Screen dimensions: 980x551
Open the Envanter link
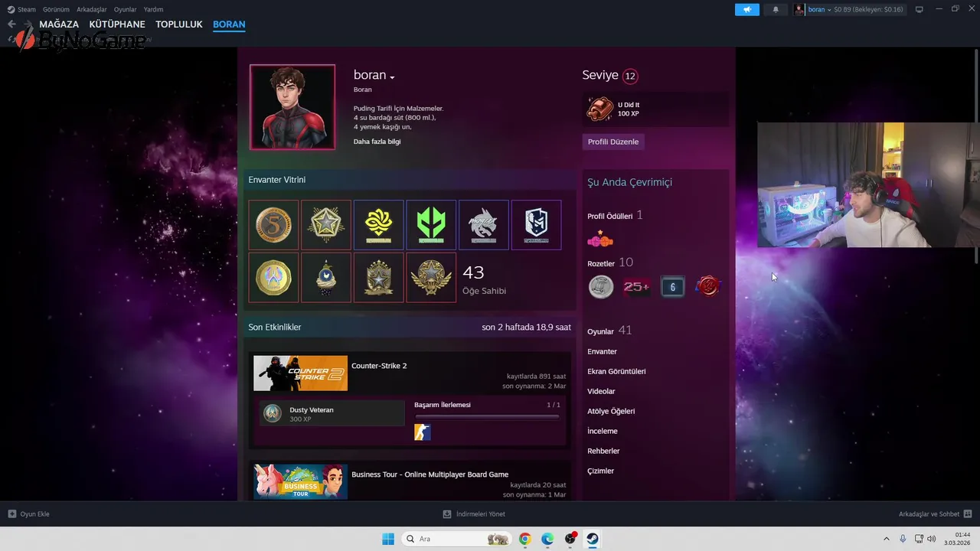pyautogui.click(x=602, y=351)
